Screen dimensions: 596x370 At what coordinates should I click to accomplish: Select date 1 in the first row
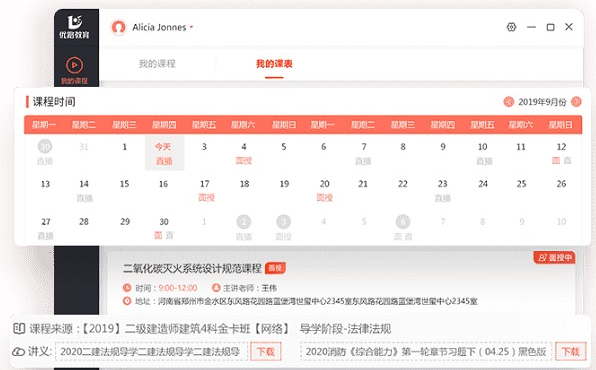(x=125, y=147)
